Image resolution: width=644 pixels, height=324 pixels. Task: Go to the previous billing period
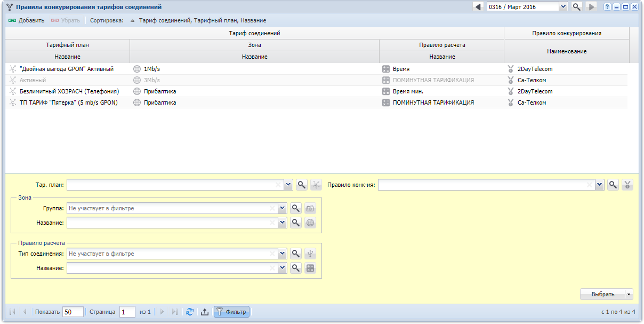click(478, 7)
